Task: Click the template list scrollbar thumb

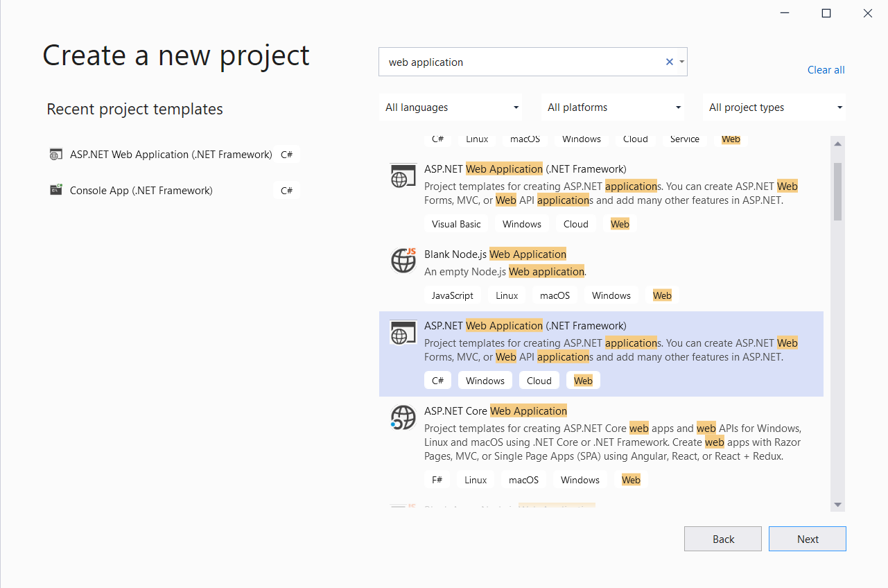Action: [x=837, y=191]
